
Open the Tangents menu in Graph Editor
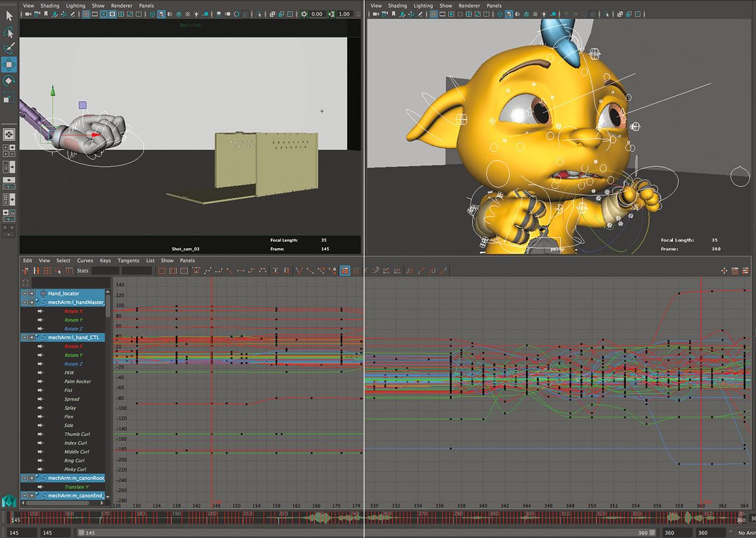pyautogui.click(x=128, y=260)
